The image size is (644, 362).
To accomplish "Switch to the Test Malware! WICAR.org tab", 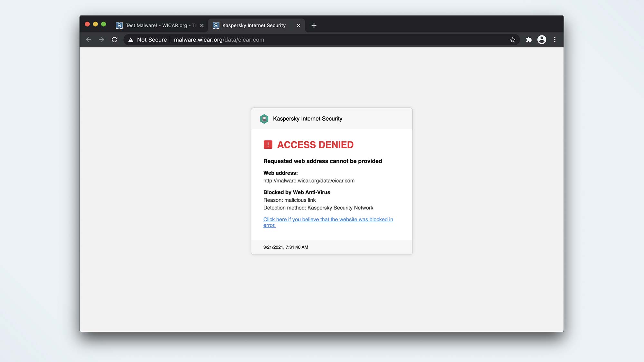I will click(x=160, y=25).
